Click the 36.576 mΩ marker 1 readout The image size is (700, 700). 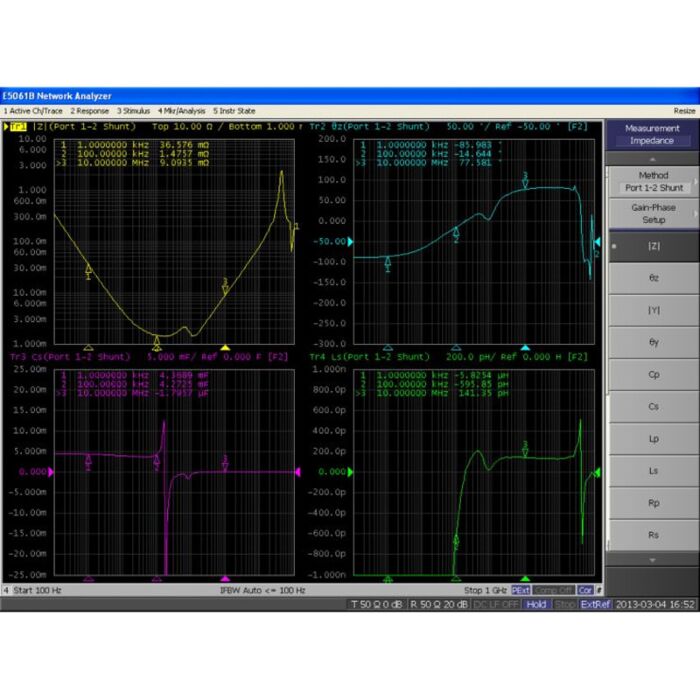coord(184,145)
